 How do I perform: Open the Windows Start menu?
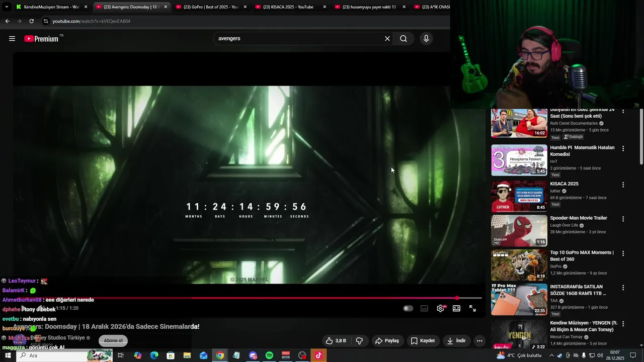pos(8,355)
